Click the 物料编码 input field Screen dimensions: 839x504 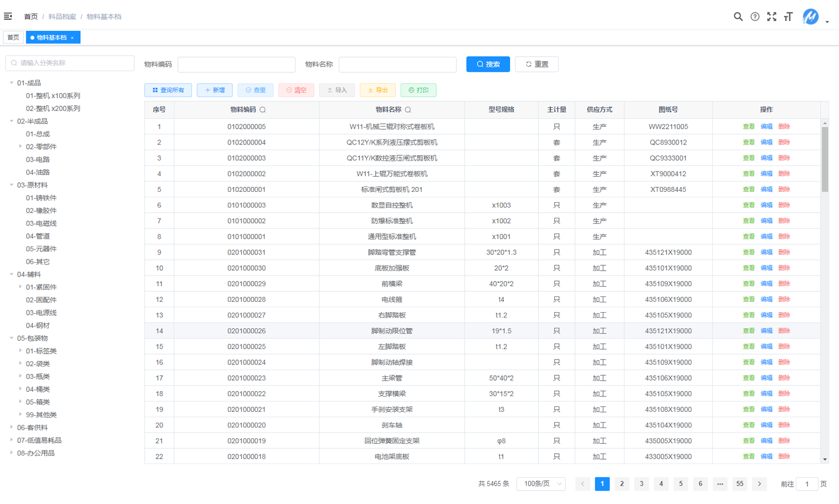(236, 65)
